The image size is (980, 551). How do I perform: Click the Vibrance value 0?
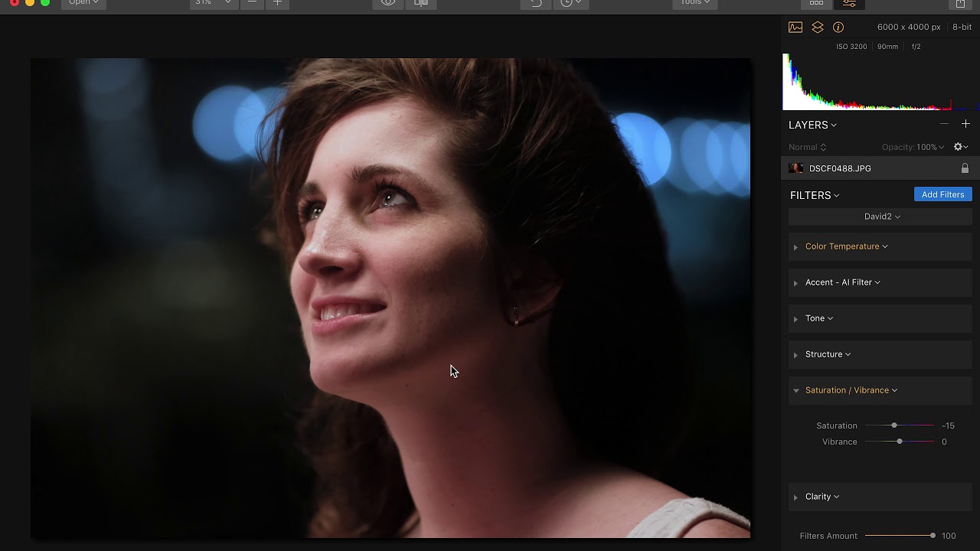(944, 442)
